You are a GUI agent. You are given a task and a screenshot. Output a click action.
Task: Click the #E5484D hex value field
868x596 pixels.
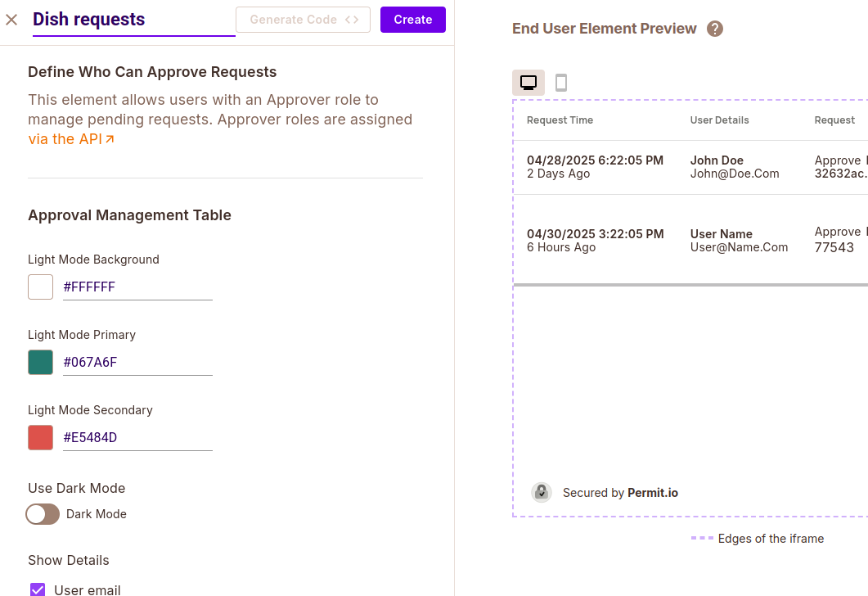point(137,437)
